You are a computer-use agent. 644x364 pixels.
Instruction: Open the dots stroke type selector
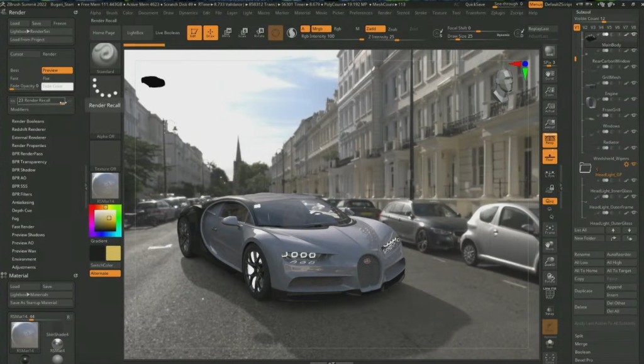pos(105,87)
